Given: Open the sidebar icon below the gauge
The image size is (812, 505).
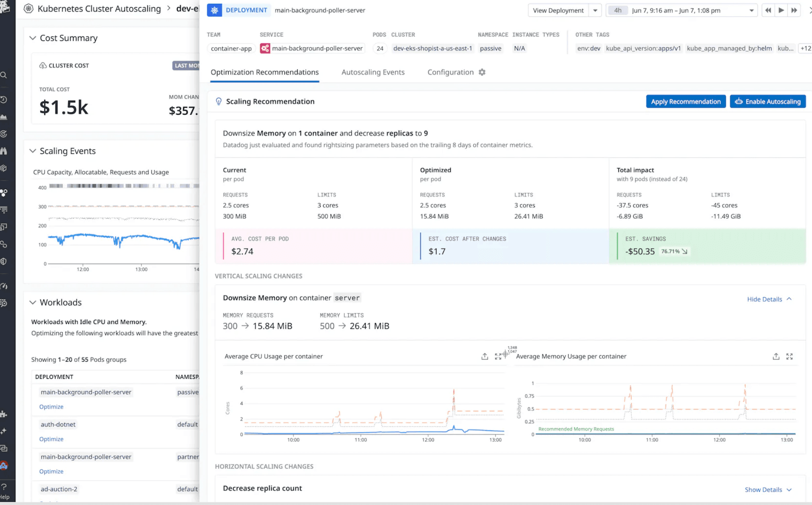Looking at the screenshot, I should [4, 303].
